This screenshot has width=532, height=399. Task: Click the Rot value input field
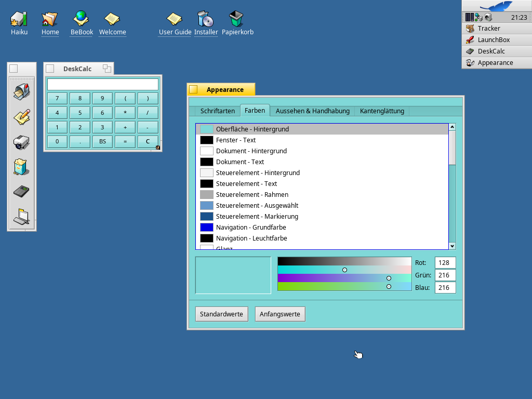point(445,262)
